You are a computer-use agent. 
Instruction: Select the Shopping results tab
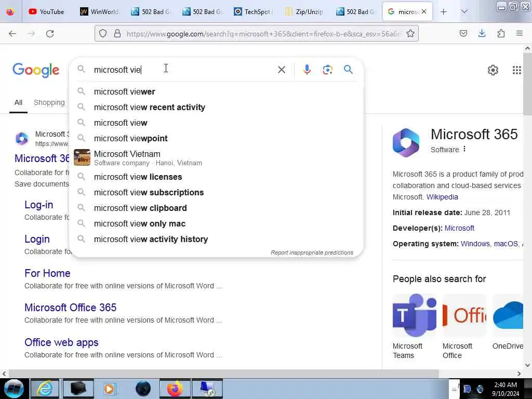49,102
